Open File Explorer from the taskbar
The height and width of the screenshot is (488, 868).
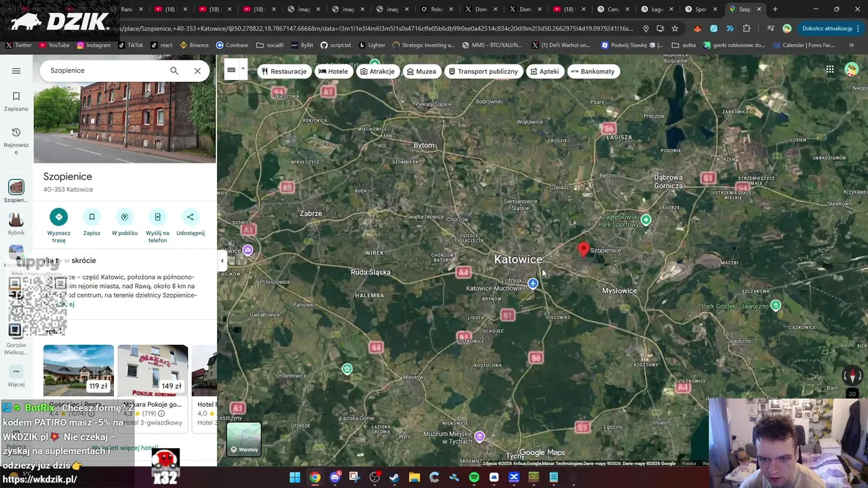point(414,477)
